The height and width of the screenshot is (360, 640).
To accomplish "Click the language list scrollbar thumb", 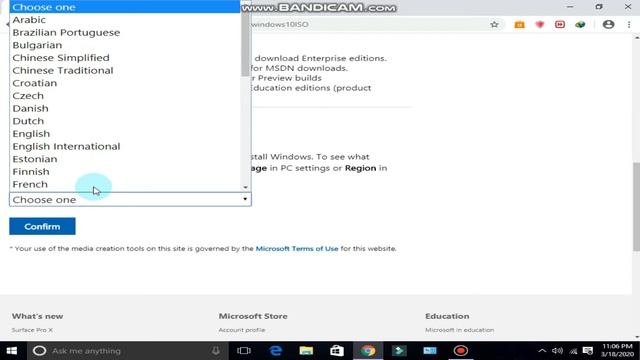I will tap(245, 43).
